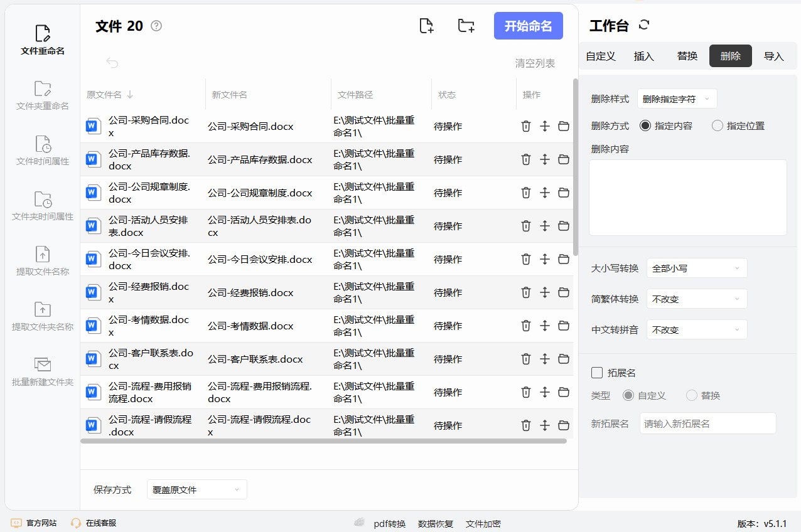Click the add folder icon
This screenshot has height=532, width=801.
coord(466,26)
